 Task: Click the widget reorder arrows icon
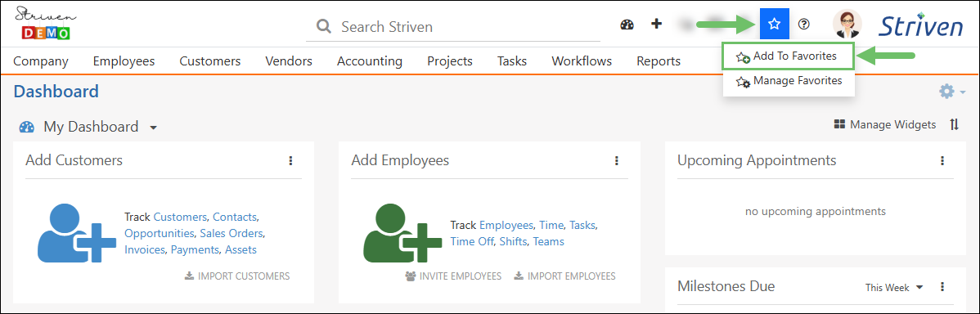click(954, 124)
